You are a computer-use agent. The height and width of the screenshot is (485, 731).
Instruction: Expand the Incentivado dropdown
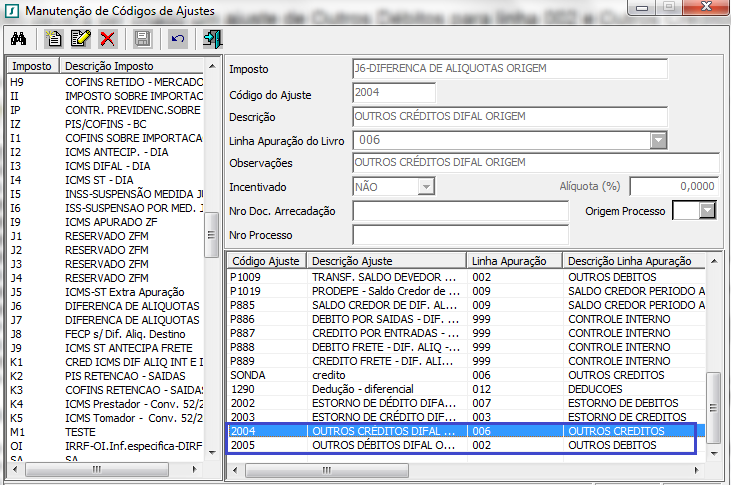click(426, 187)
